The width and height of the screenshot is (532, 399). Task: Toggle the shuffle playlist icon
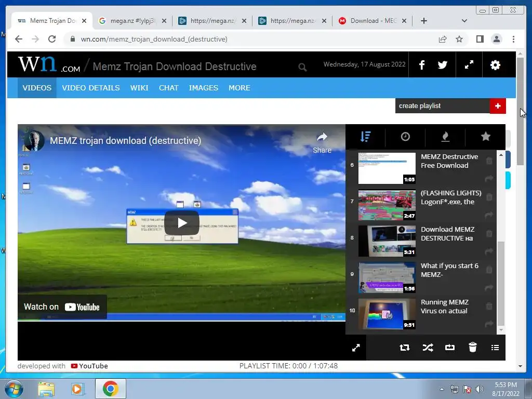(x=428, y=348)
